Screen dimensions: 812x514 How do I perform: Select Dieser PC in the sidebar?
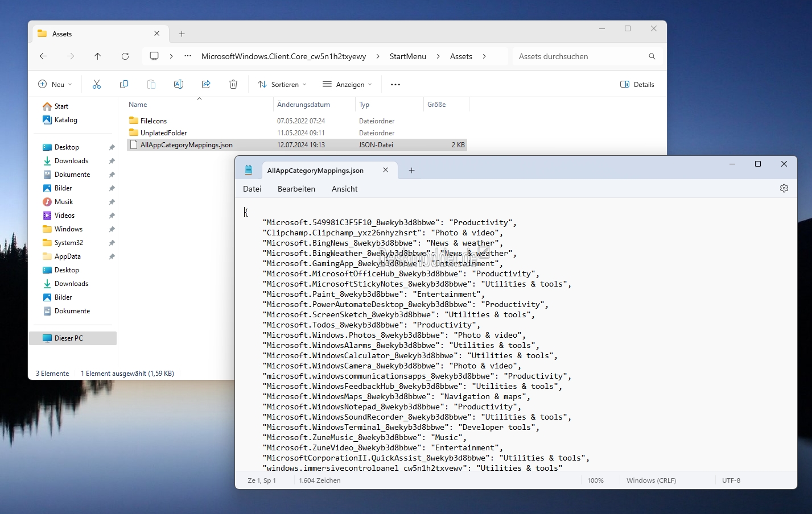click(x=68, y=338)
